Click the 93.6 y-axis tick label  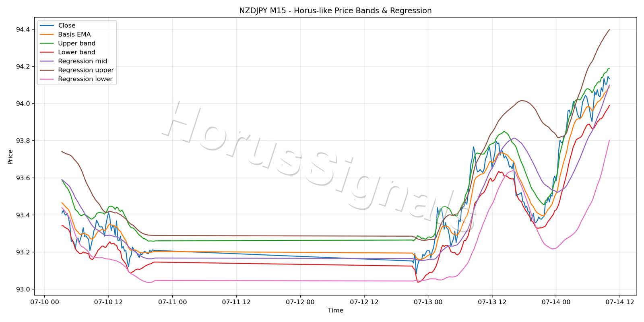coord(23,178)
